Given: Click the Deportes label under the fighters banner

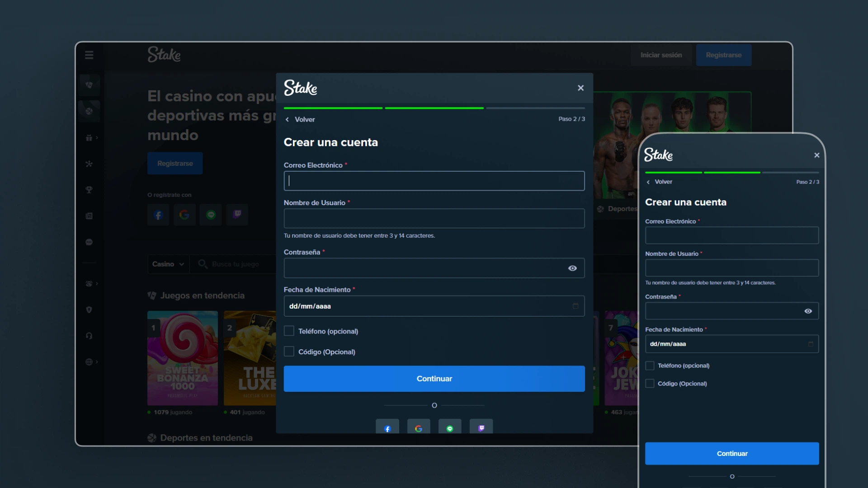Looking at the screenshot, I should click(623, 209).
